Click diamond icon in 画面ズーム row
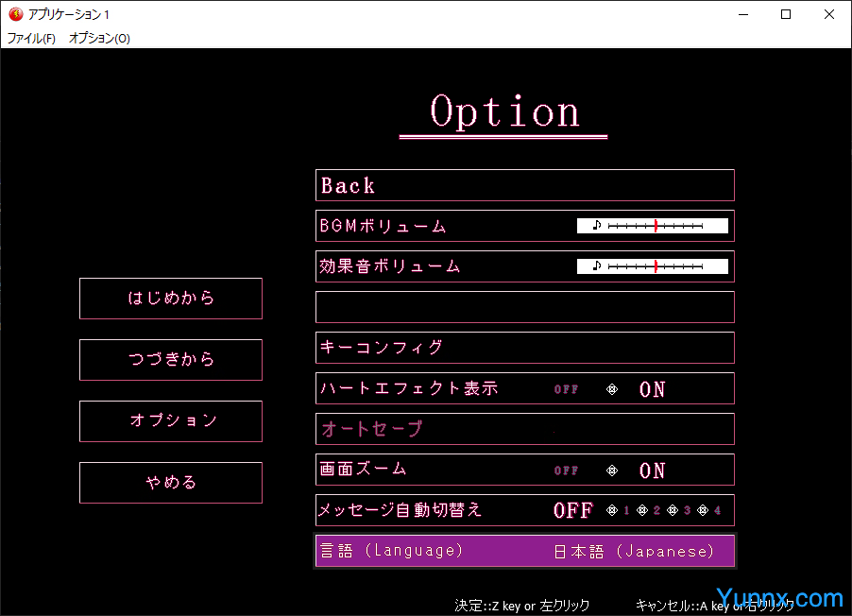 (x=611, y=471)
